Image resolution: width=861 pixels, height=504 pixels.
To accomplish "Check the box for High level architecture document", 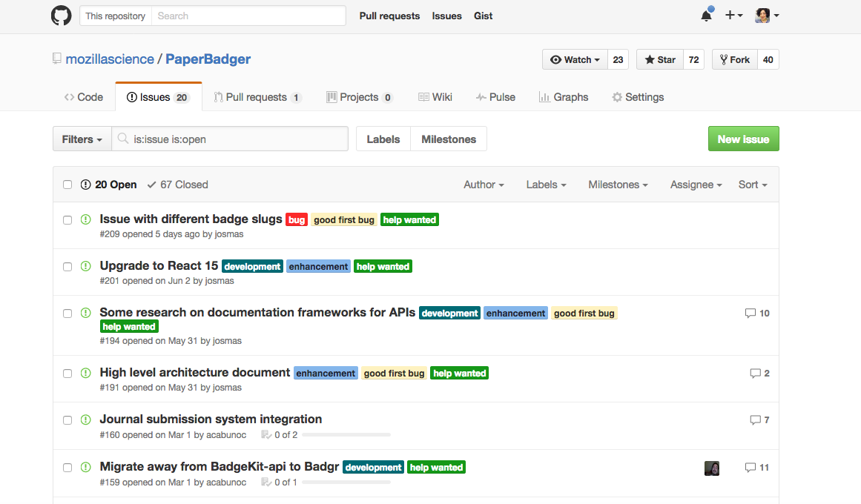I will (x=67, y=374).
